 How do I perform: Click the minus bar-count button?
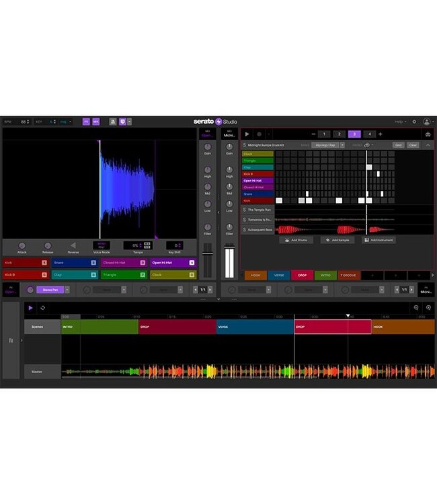[x=313, y=134]
